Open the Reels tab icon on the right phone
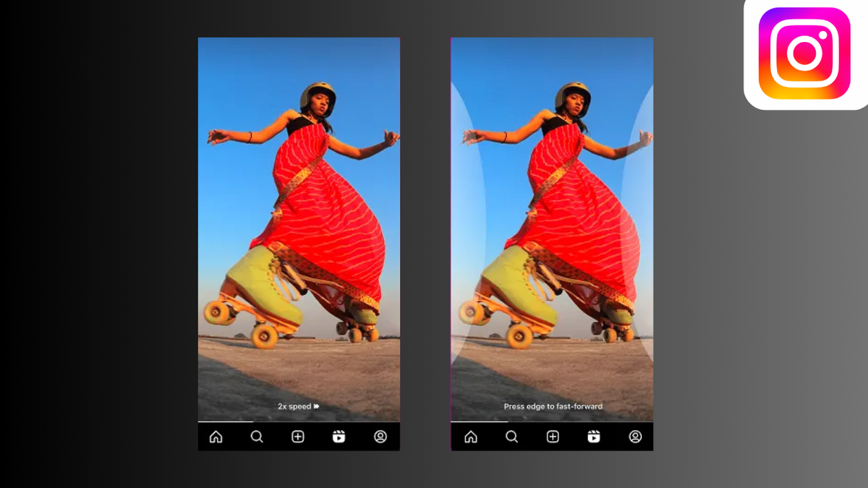 (x=593, y=437)
